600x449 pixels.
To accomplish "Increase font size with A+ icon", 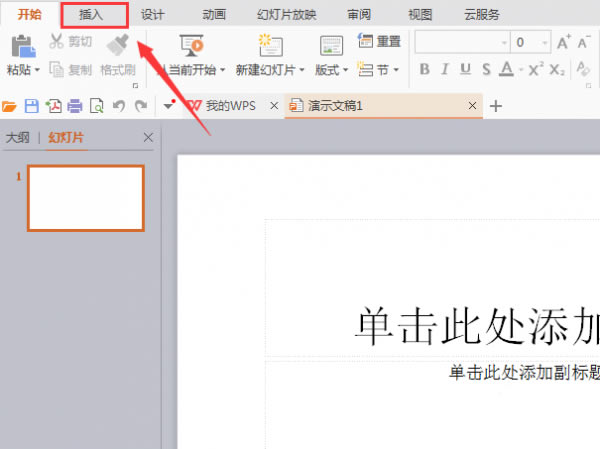I will pos(564,42).
